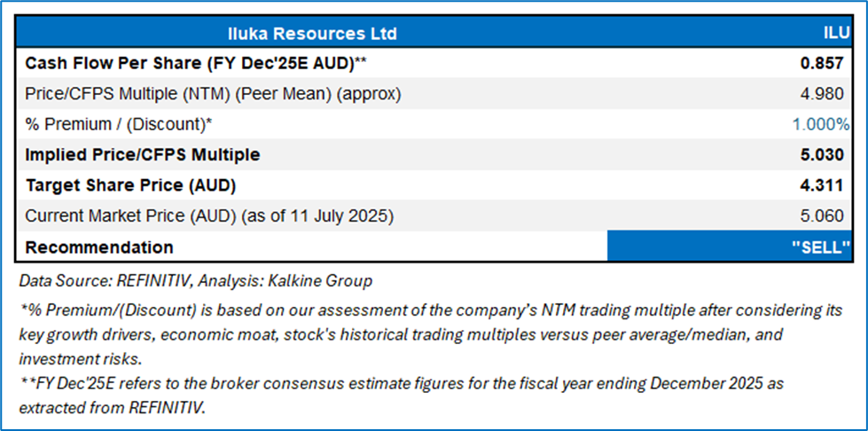Select the 4.980 peer mean value

pos(821,94)
